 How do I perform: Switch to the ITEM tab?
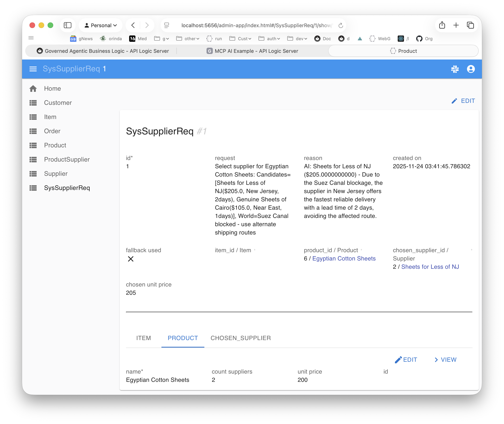click(144, 338)
